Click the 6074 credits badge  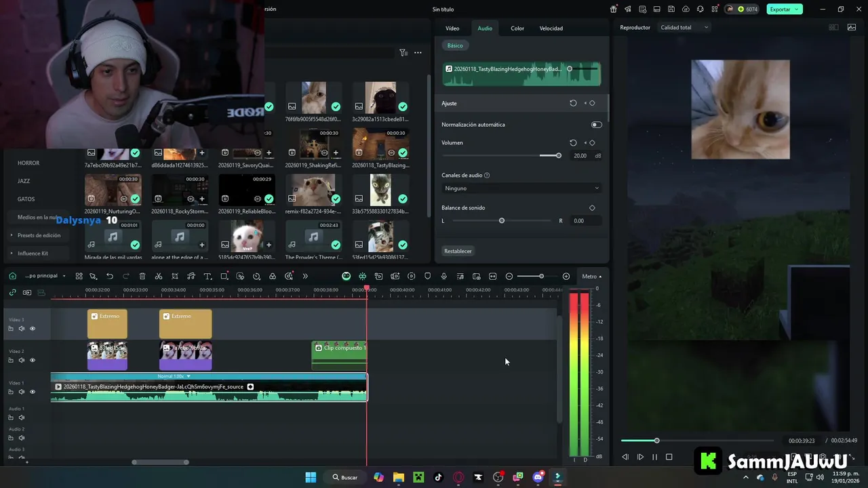pyautogui.click(x=743, y=9)
